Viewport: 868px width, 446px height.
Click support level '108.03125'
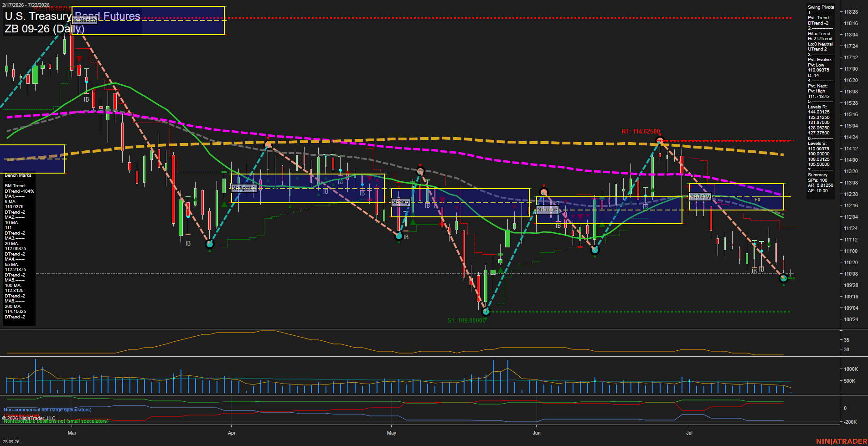(819, 159)
